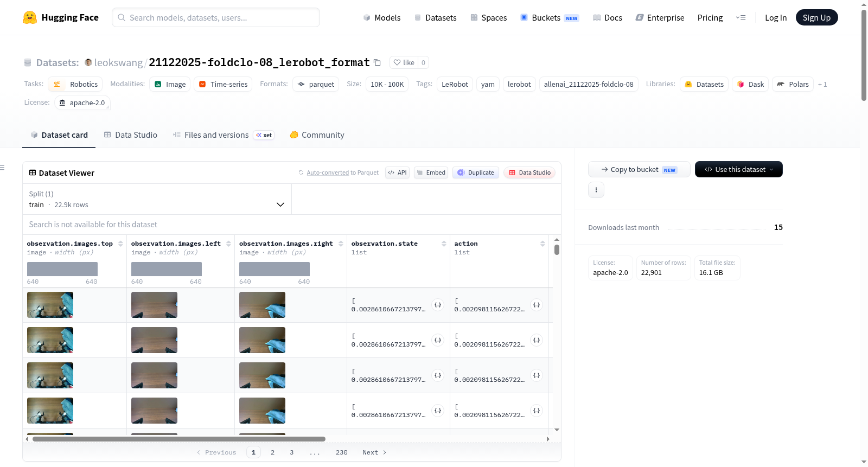Open the Community tab

pyautogui.click(x=317, y=135)
